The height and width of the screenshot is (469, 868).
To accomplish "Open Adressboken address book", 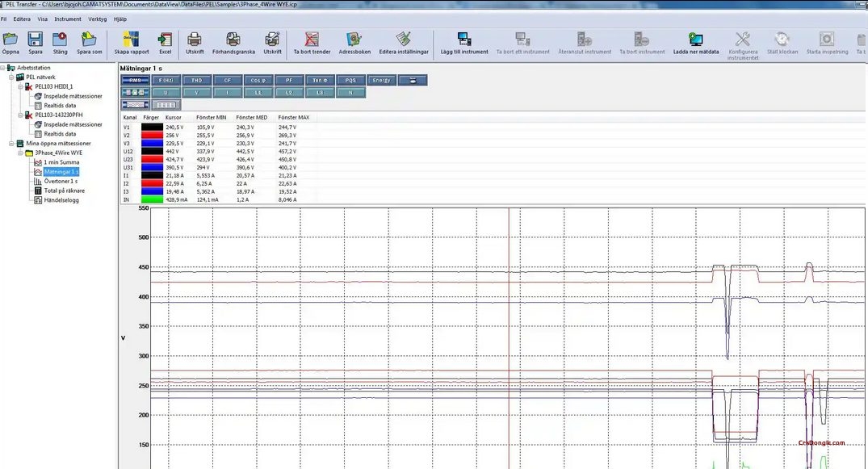I will (354, 40).
